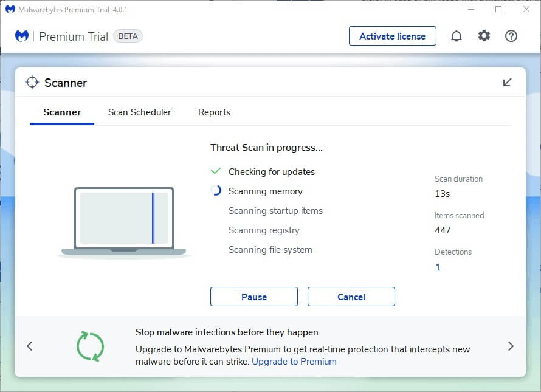This screenshot has width=541, height=392.
Task: Click the Scanning file system step
Action: (x=270, y=250)
